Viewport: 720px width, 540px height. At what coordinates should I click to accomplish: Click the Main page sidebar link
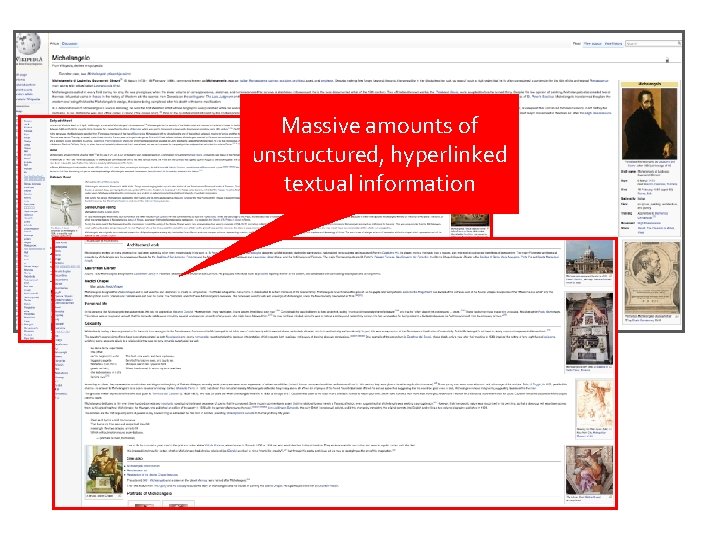tap(22, 74)
